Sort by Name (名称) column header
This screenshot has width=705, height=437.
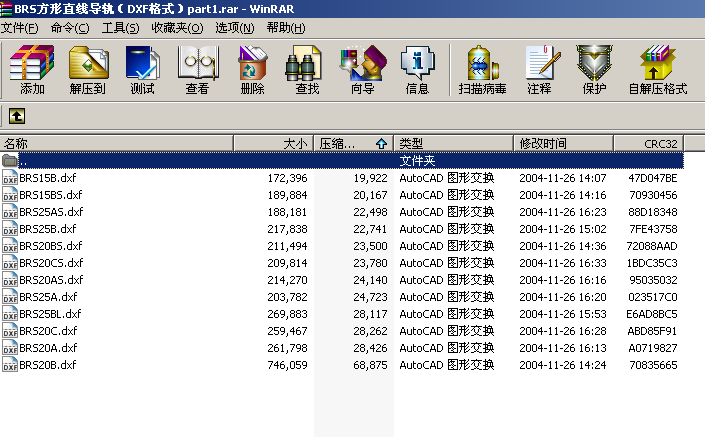click(x=116, y=143)
